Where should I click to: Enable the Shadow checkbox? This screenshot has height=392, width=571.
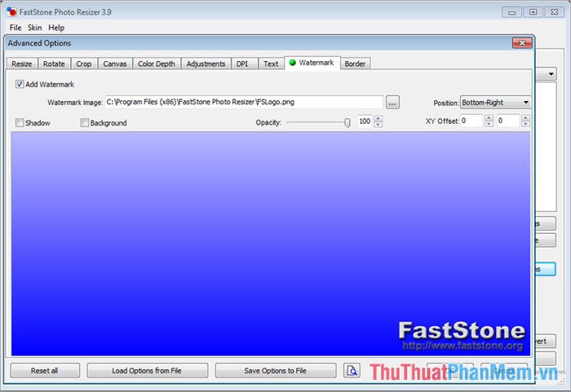pyautogui.click(x=20, y=123)
